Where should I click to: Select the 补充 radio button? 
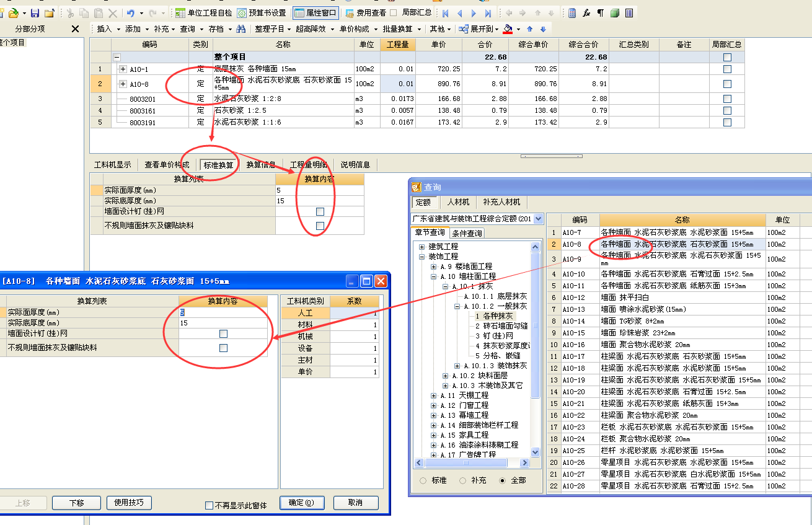(x=463, y=480)
